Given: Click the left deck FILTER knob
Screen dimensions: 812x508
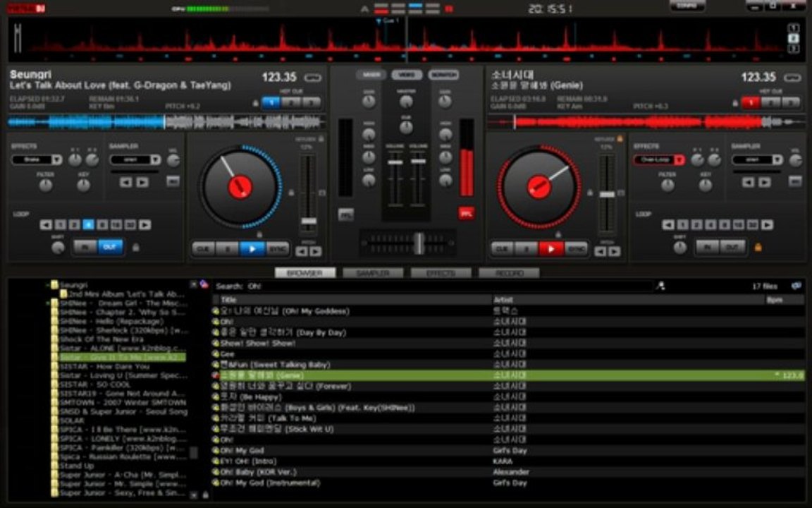Looking at the screenshot, I should (46, 186).
